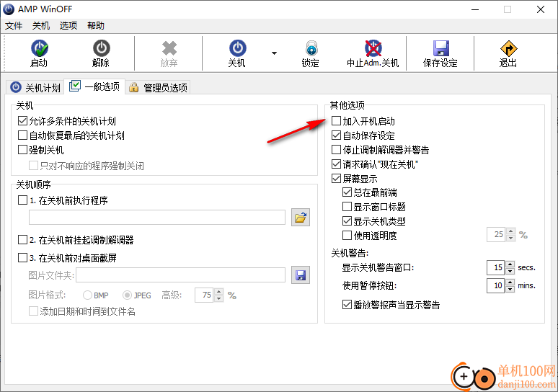Check 停止调制解调器并警告 checkbox
558x392 pixels.
pos(336,149)
